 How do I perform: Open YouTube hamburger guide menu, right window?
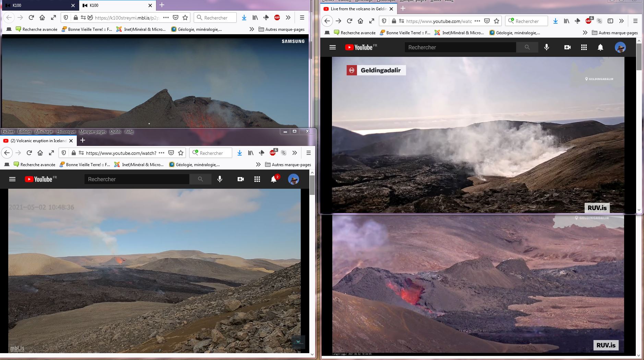tap(332, 47)
